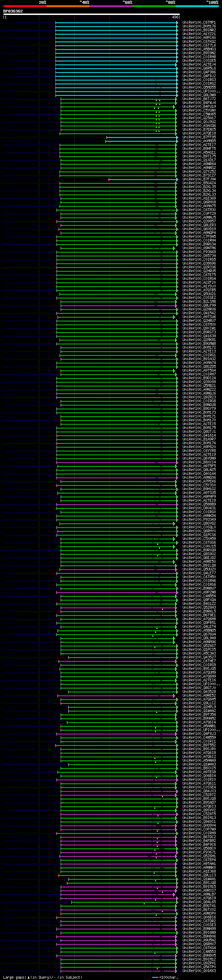Click label UniRef100_A3AXQ6
222x980 pixels.
199,125
